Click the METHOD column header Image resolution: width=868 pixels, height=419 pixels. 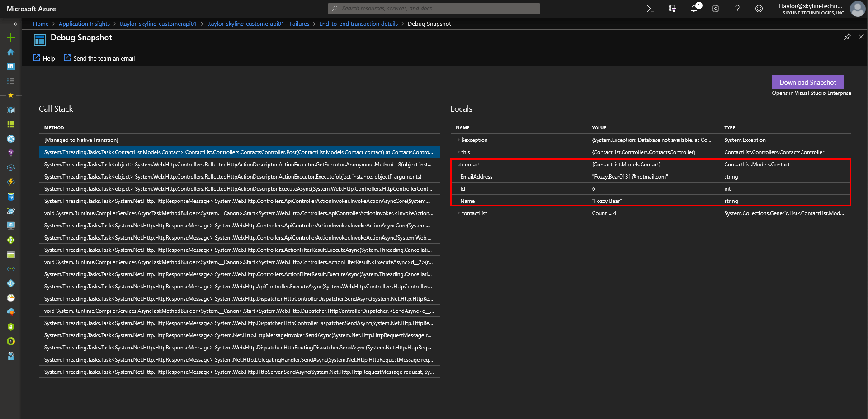click(54, 128)
